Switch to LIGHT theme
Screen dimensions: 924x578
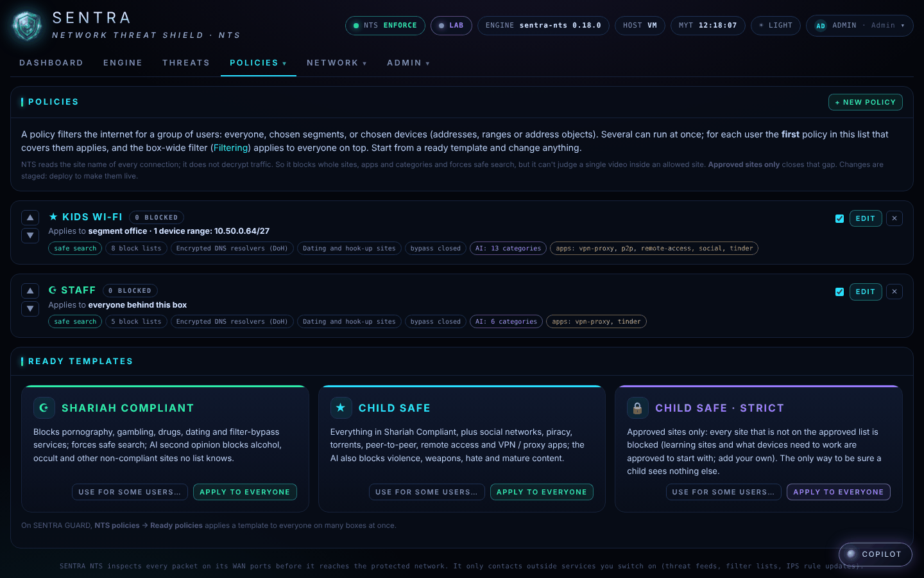point(776,26)
